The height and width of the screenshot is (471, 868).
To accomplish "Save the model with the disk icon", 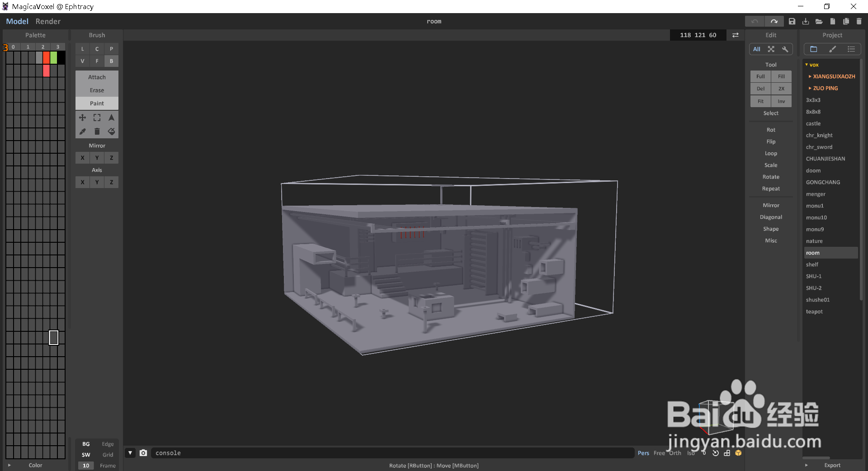I will tap(792, 21).
